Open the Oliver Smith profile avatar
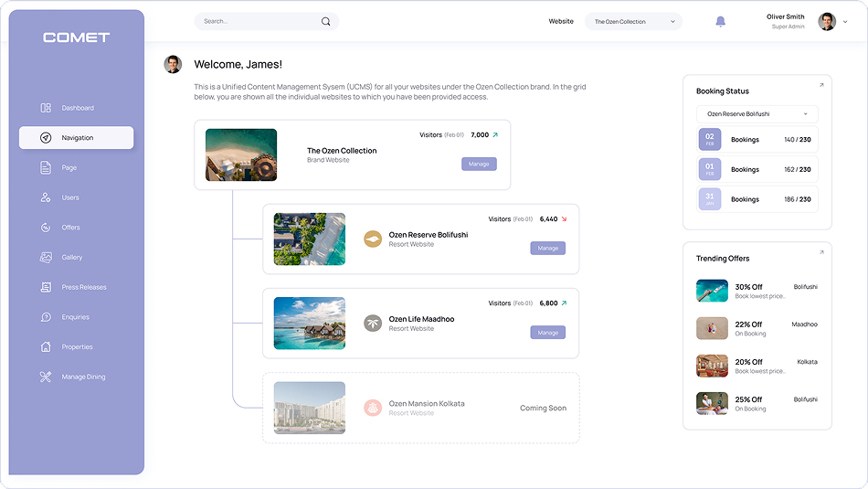Viewport: 868px width, 489px height. pyautogui.click(x=827, y=22)
